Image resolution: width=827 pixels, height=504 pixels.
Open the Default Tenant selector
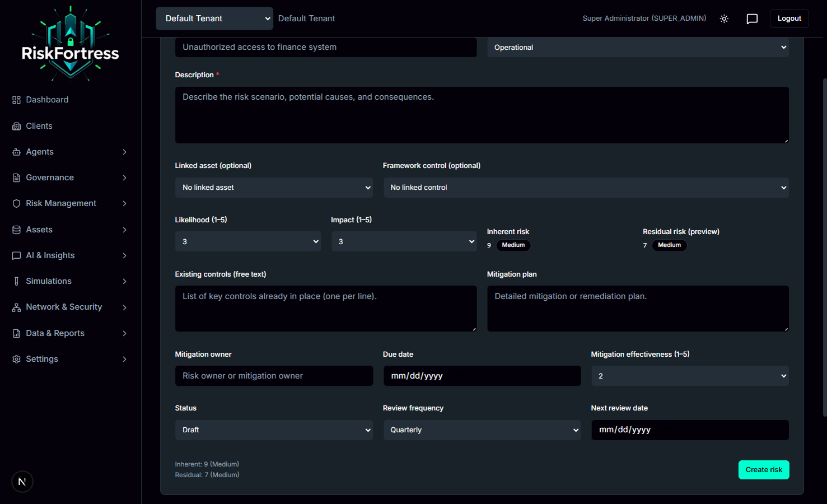click(x=214, y=18)
